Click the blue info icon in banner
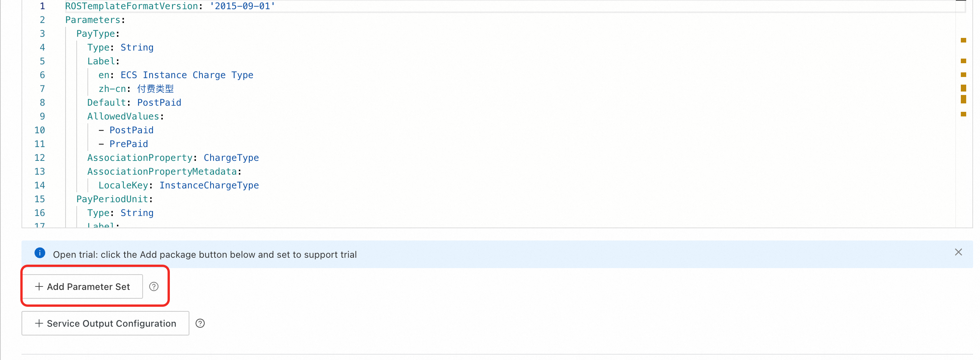The height and width of the screenshot is (360, 980). [40, 253]
